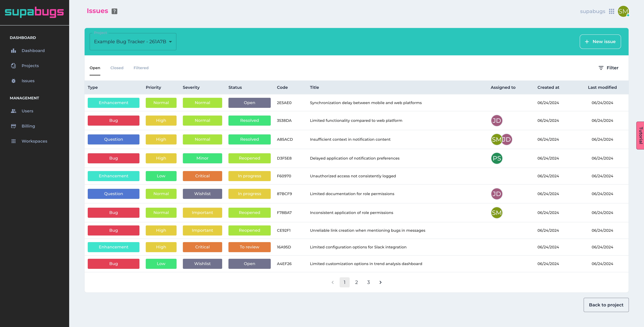Switch to the Closed tab

(117, 68)
